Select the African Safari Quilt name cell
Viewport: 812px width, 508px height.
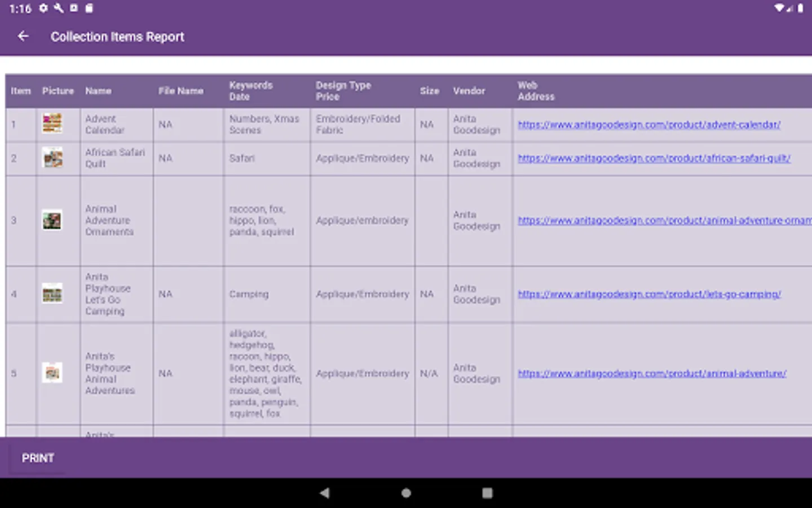(117, 159)
